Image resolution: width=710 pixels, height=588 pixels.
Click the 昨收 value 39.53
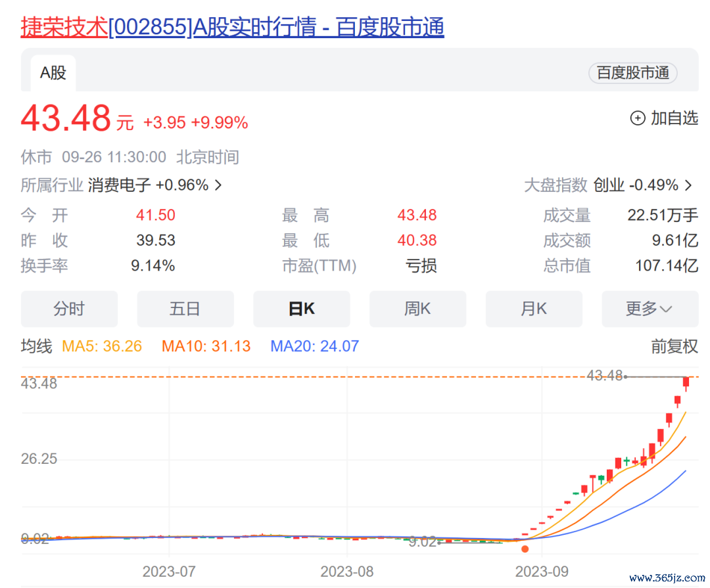(x=155, y=240)
